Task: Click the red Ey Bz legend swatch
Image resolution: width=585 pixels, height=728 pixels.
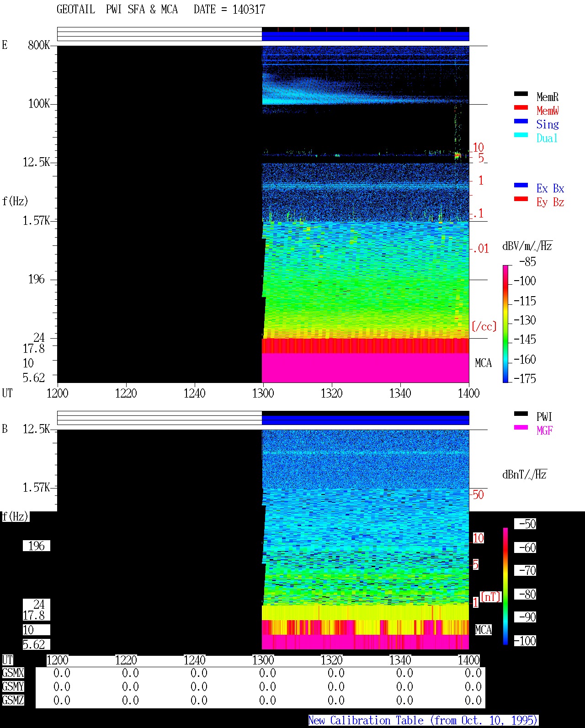Action: (521, 199)
